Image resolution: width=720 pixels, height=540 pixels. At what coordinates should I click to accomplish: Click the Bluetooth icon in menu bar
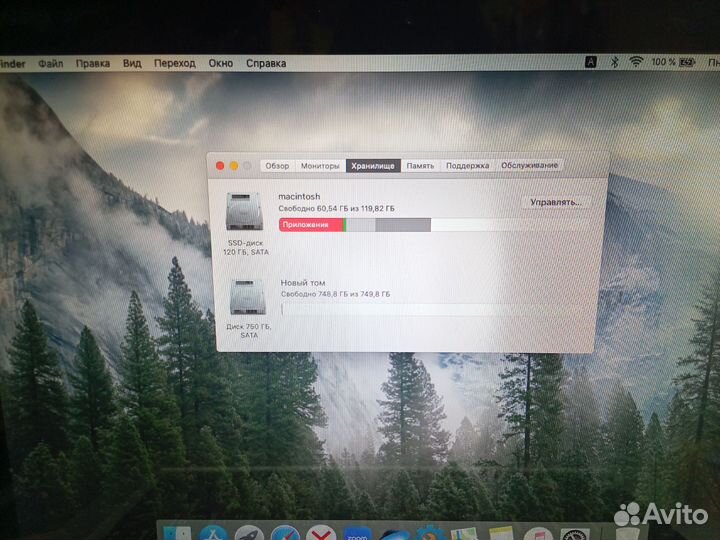[614, 62]
